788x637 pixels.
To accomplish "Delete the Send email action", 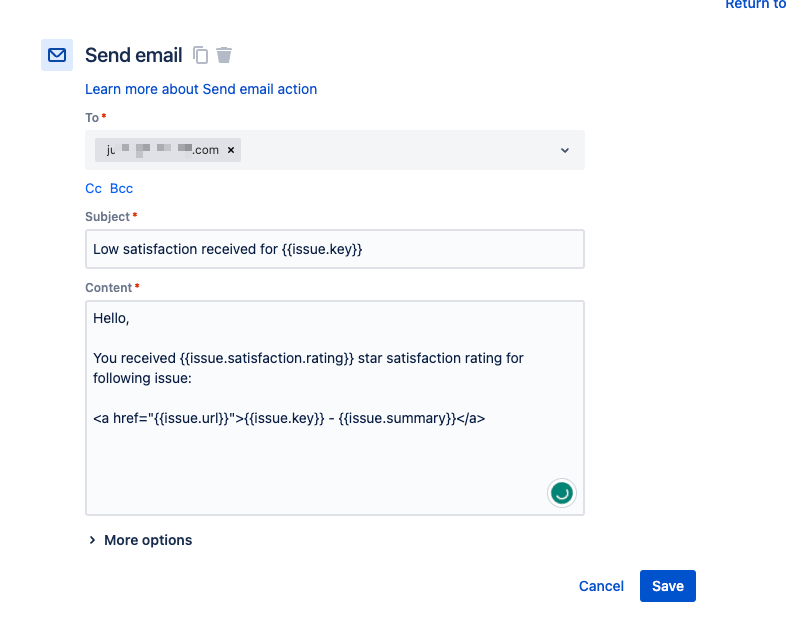I will pyautogui.click(x=224, y=55).
